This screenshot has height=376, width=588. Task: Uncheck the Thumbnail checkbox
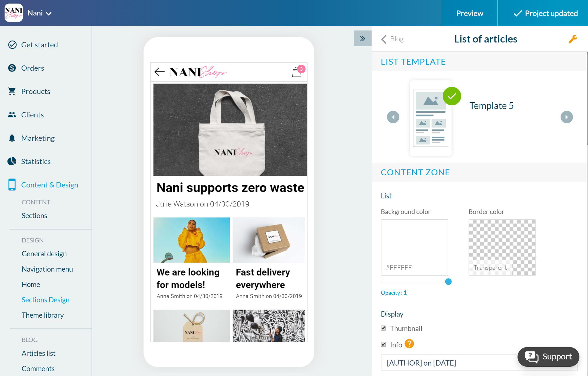pos(383,328)
